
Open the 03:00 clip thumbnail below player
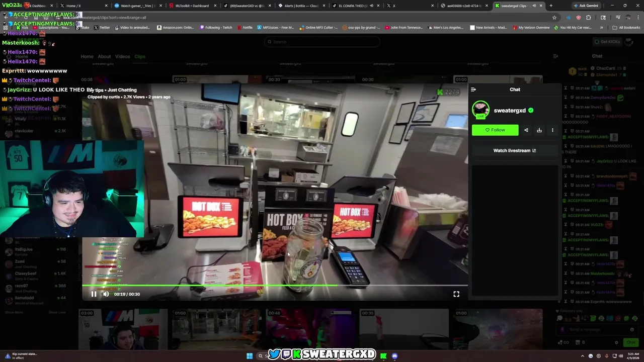coord(123,329)
